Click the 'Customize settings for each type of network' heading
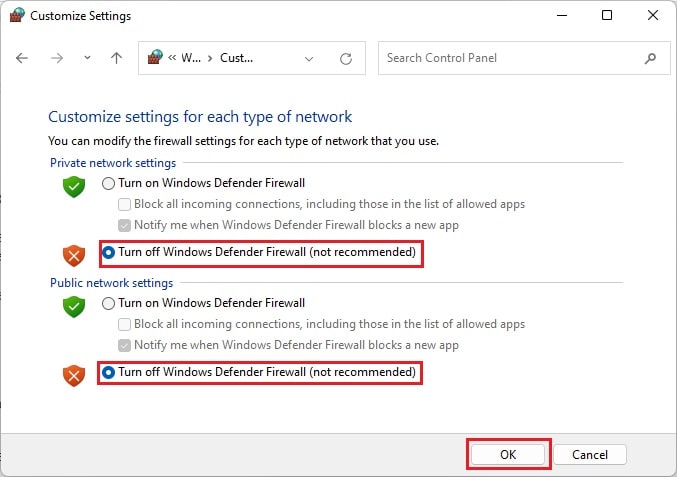This screenshot has height=477, width=677. click(200, 117)
